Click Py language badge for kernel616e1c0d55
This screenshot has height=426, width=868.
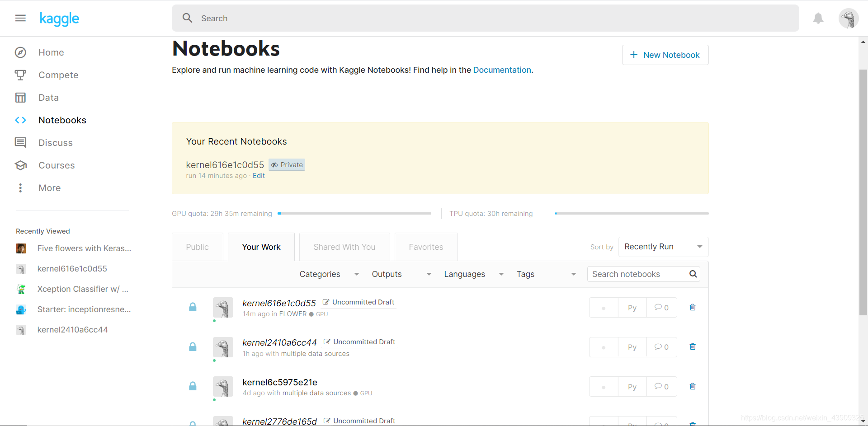[632, 308]
